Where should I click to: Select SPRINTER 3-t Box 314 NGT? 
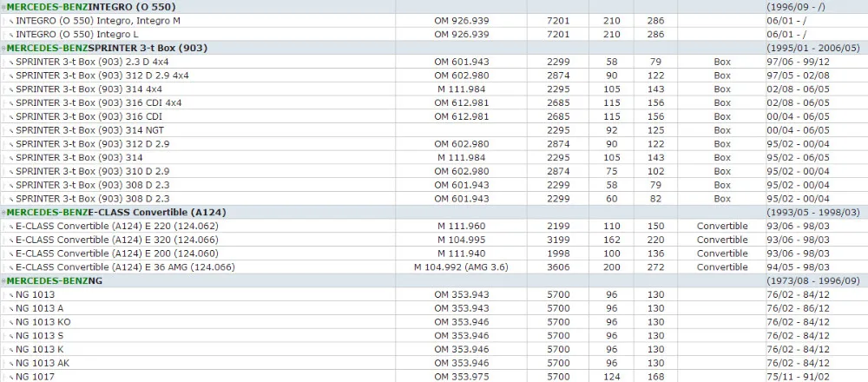(x=89, y=130)
